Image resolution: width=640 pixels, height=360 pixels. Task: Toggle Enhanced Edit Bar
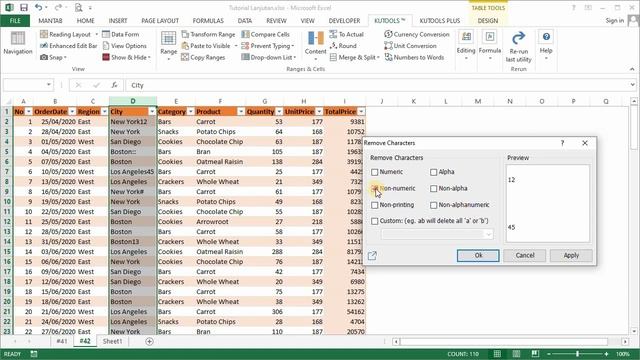pyautogui.click(x=69, y=46)
